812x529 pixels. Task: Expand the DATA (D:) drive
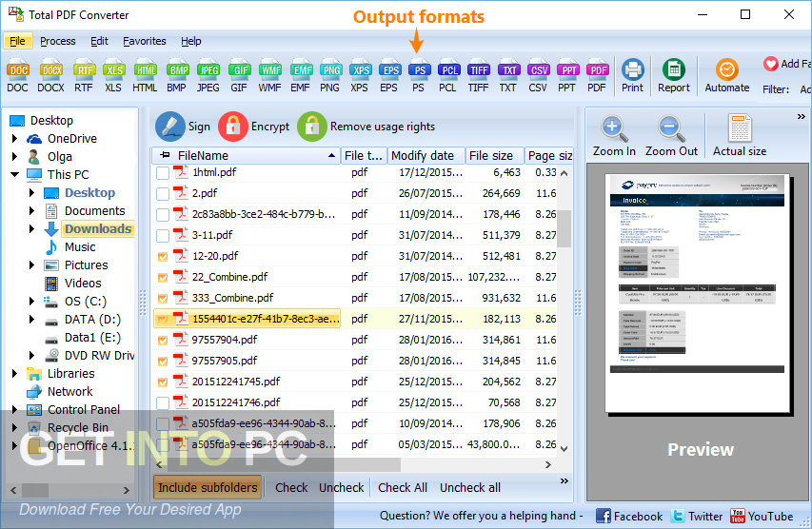tap(31, 320)
